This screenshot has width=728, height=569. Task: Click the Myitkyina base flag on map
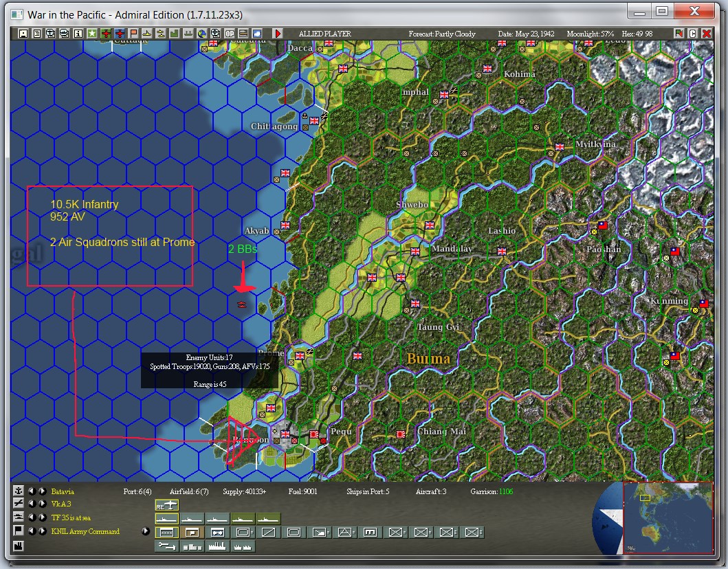(x=560, y=146)
